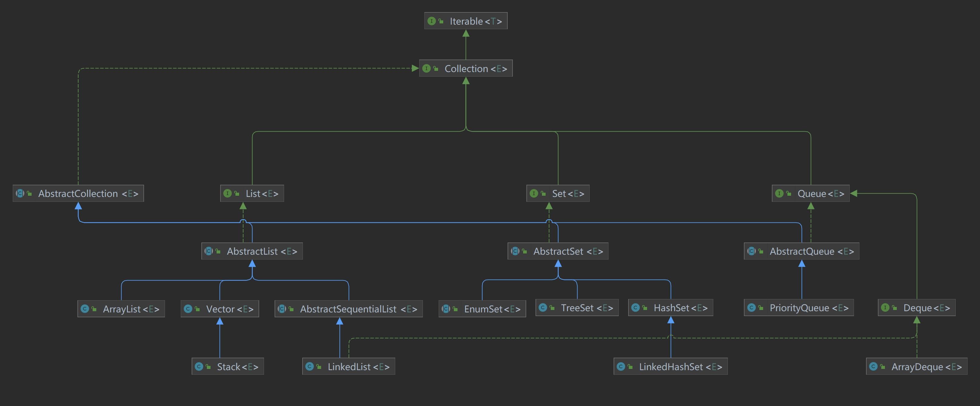980x406 pixels.
Task: Select the AbstractList<E> node
Action: pos(252,251)
